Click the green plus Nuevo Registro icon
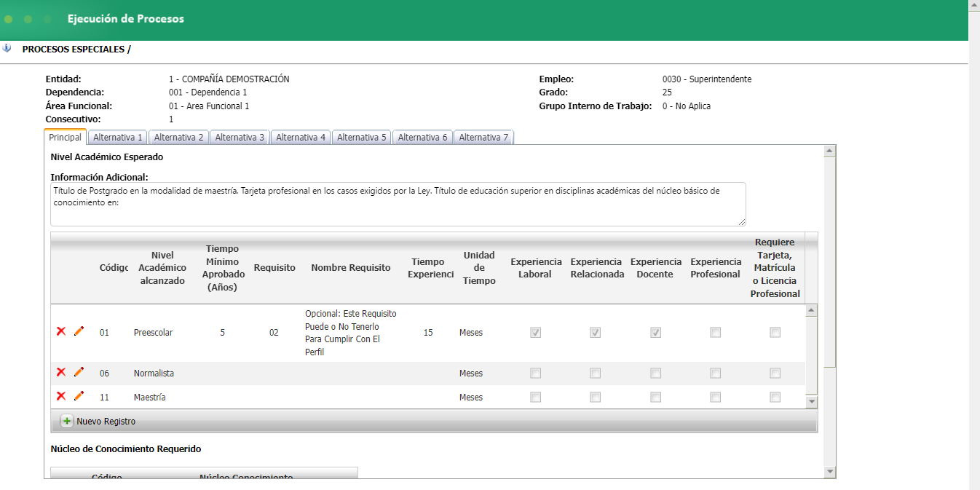 (x=67, y=422)
